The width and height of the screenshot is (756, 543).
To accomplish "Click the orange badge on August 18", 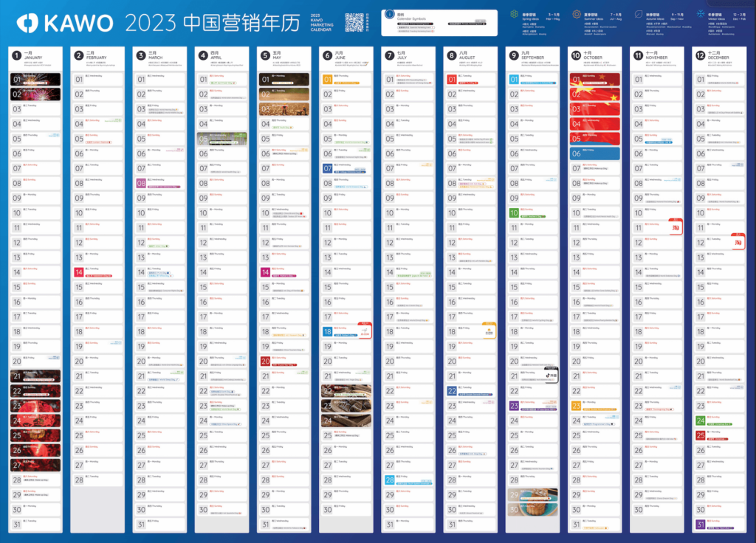I will click(x=489, y=331).
